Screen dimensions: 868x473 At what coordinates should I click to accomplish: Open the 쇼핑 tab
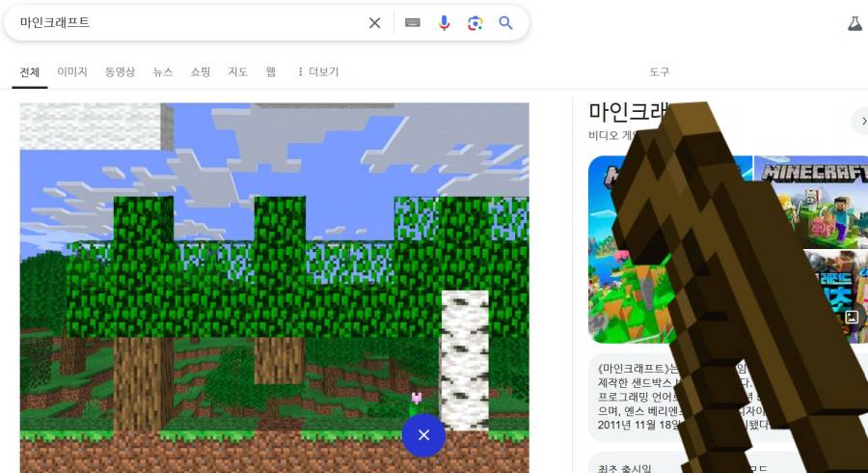201,72
